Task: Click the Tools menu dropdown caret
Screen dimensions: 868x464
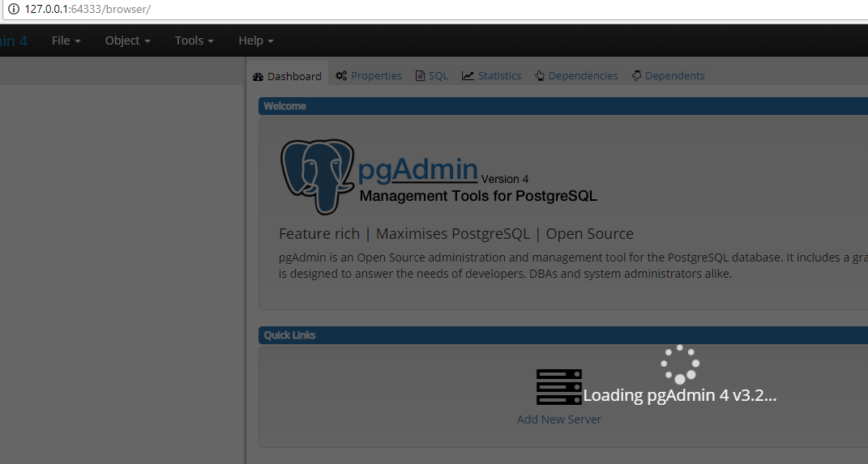Action: pyautogui.click(x=211, y=41)
